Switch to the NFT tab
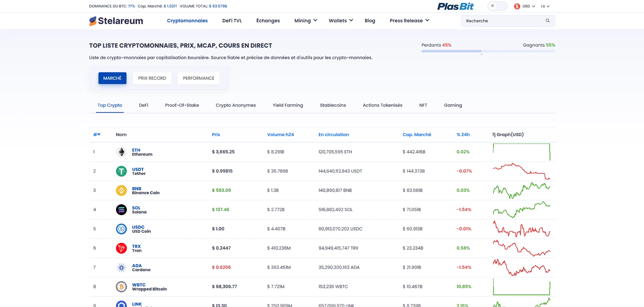Screen dimensions: 644x307 423,105
